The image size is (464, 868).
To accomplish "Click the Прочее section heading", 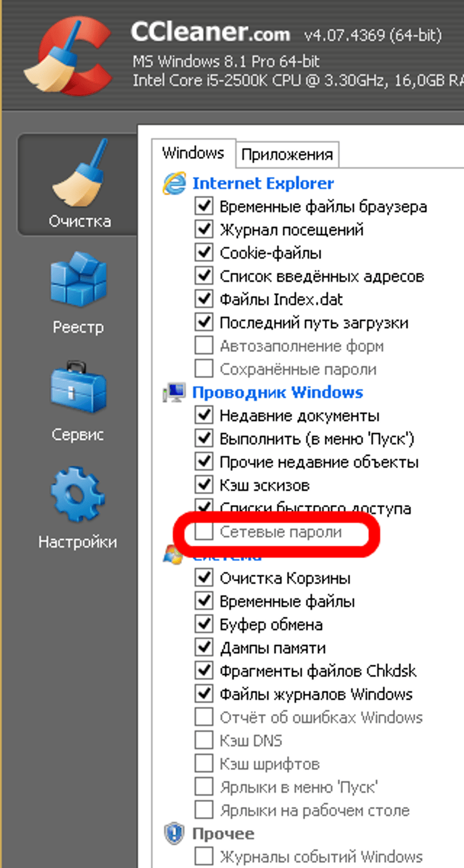I will [x=223, y=834].
